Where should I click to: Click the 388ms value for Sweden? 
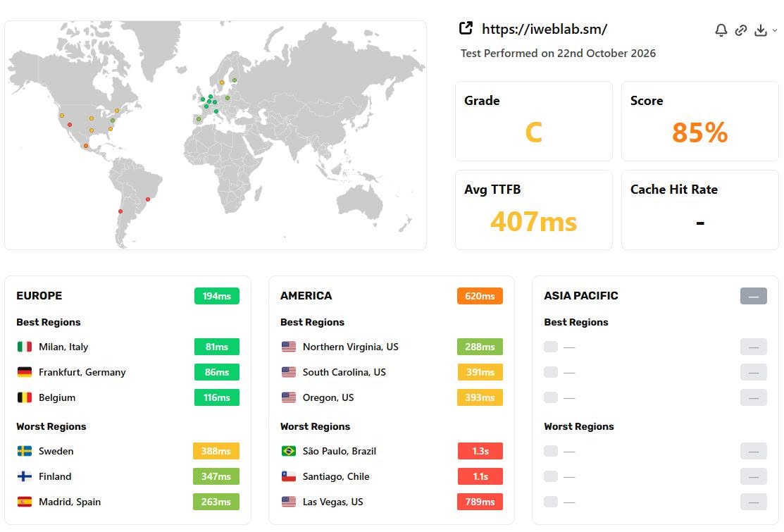pyautogui.click(x=216, y=451)
